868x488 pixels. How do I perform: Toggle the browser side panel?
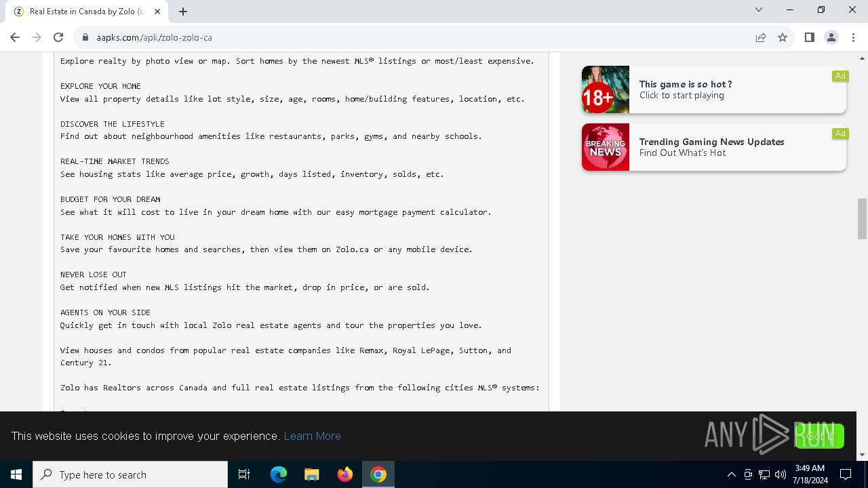click(x=809, y=37)
